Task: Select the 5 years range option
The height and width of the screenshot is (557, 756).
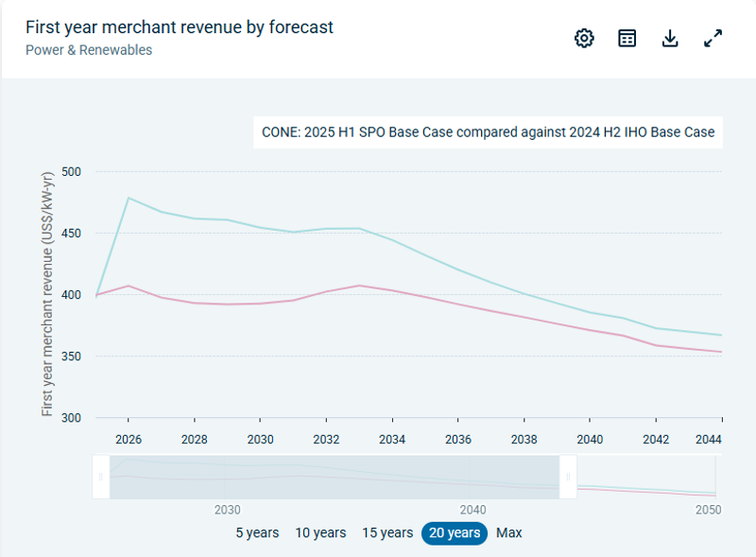Action: click(257, 532)
